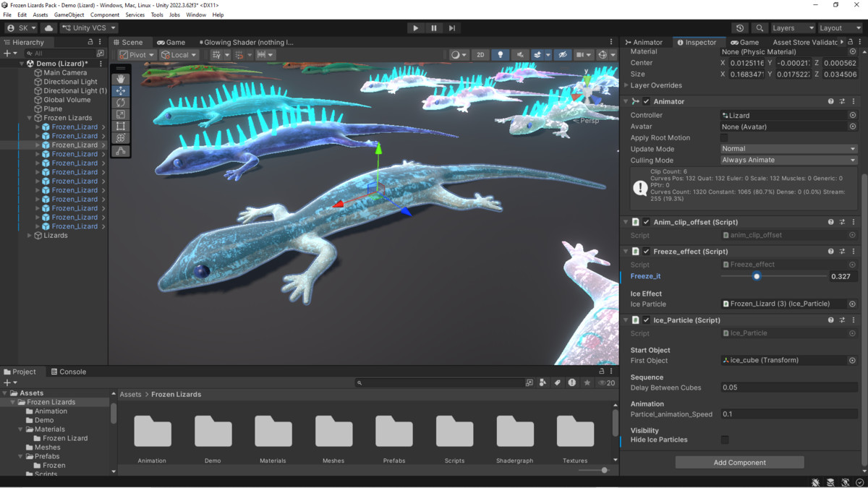Select the Move tool in scene toolbar
868x488 pixels.
point(121,90)
